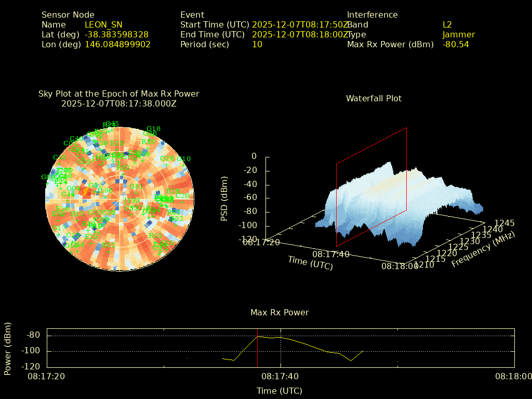Click the peak of the yellow power curve
The image size is (532, 399).
coord(258,336)
